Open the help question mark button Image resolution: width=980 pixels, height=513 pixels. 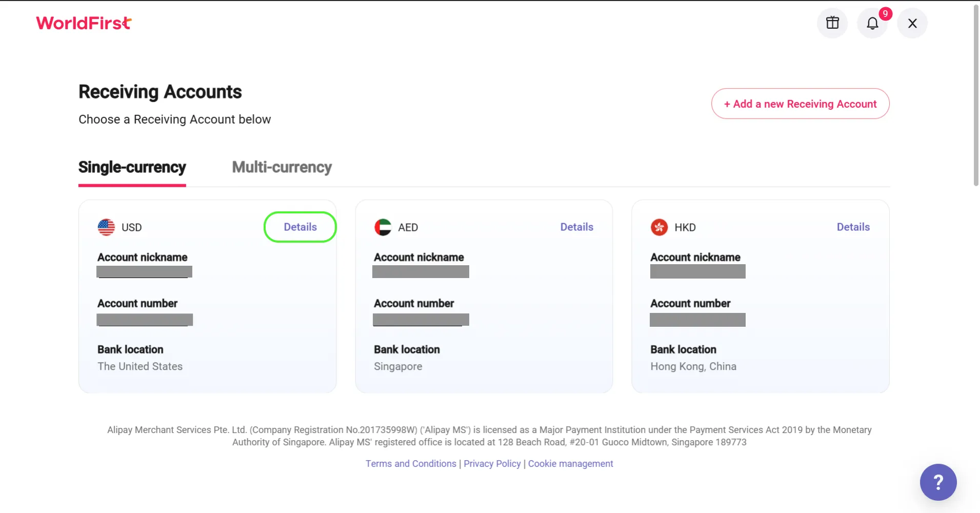[x=938, y=482]
